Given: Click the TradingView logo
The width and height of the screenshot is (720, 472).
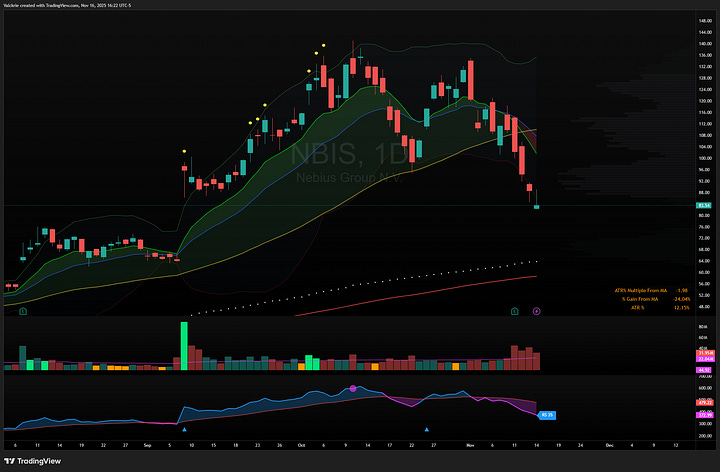Looking at the screenshot, I should pyautogui.click(x=33, y=461).
